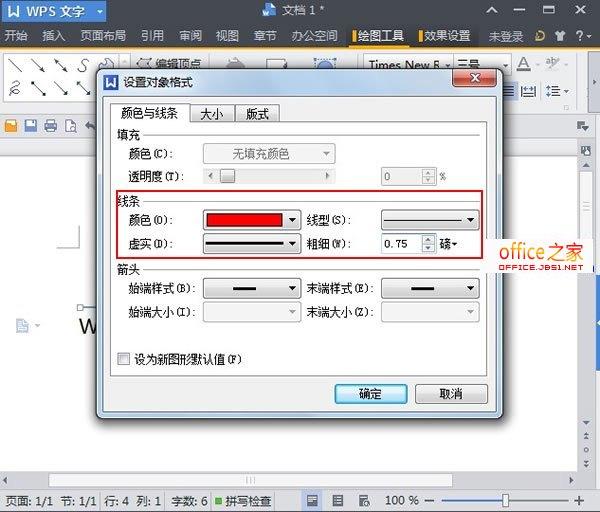Open the Times New Roman font name box
600x512 pixels.
[x=408, y=64]
